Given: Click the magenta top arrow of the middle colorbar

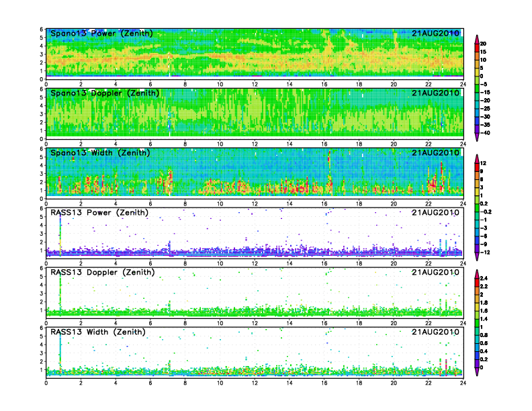Looking at the screenshot, I should (x=477, y=158).
